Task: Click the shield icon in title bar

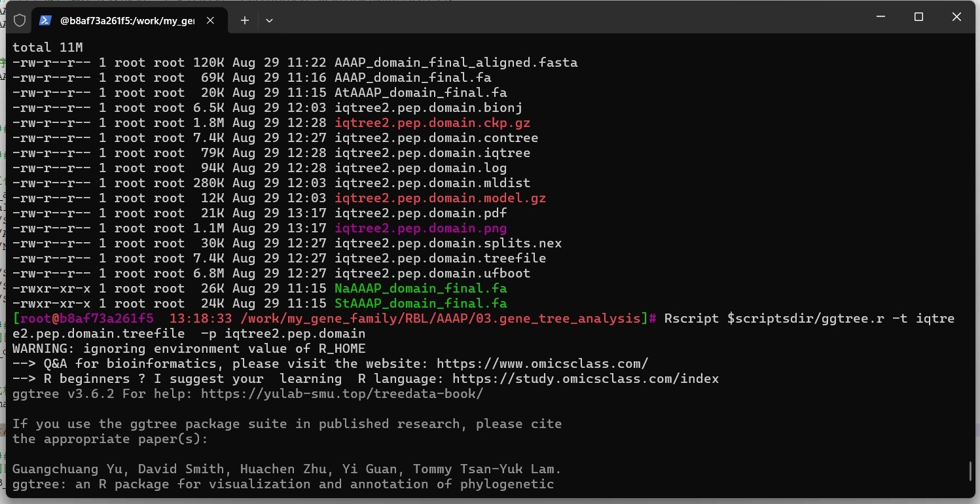Action: [20, 20]
